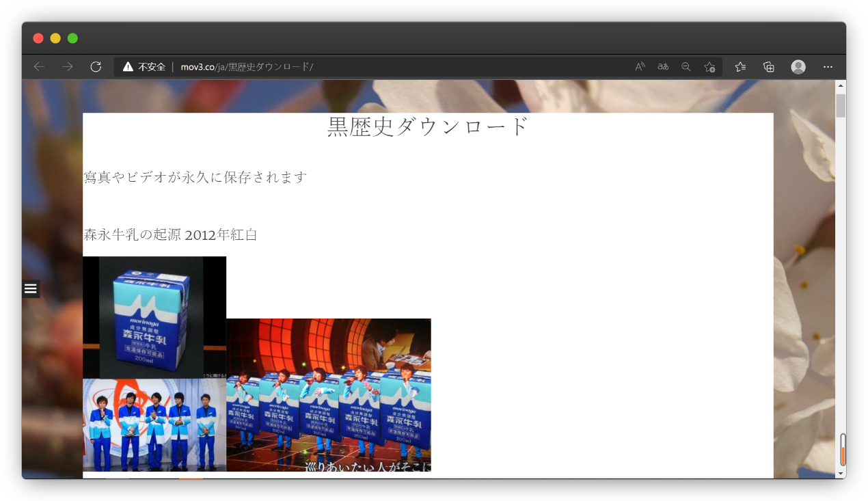Go forward to the next page
Image resolution: width=868 pixels, height=501 pixels.
click(67, 67)
